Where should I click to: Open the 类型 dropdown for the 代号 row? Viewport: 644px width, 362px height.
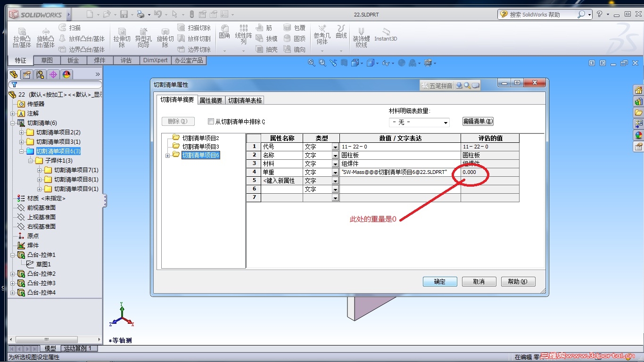tap(335, 147)
